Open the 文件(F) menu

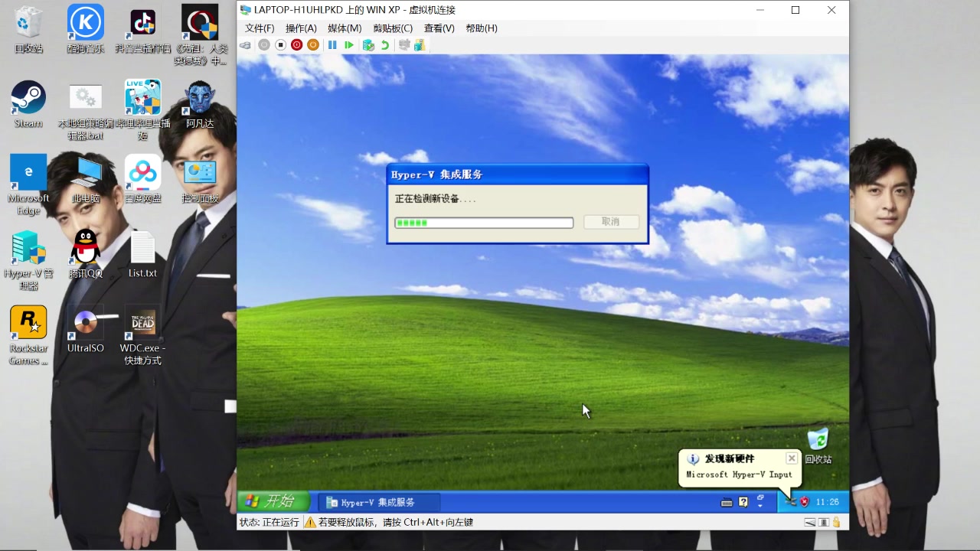coord(260,28)
